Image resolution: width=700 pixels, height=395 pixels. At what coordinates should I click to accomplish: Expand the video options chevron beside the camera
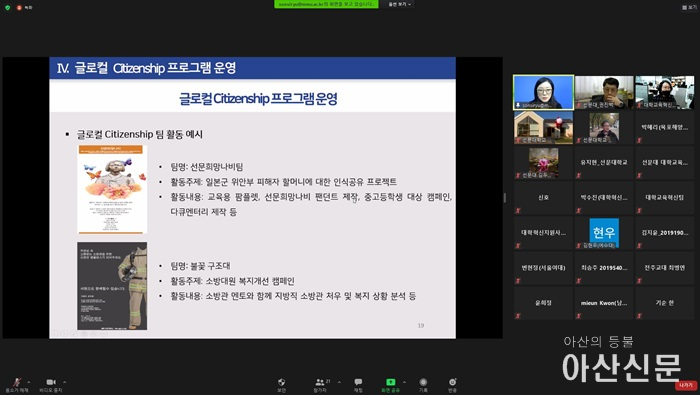(x=64, y=382)
